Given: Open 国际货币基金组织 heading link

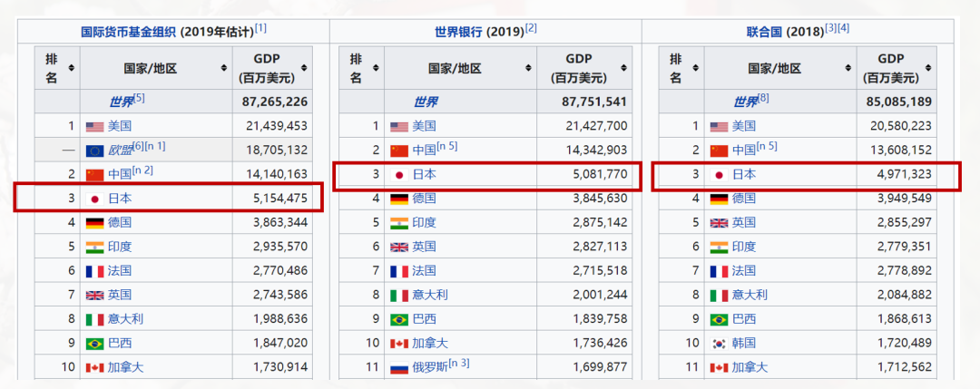Looking at the screenshot, I should pos(130,31).
